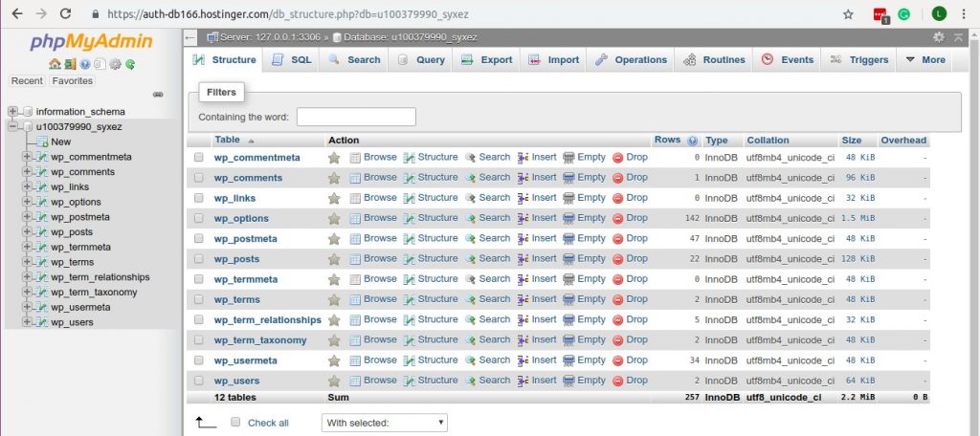Sort by the Table column header

(x=228, y=140)
